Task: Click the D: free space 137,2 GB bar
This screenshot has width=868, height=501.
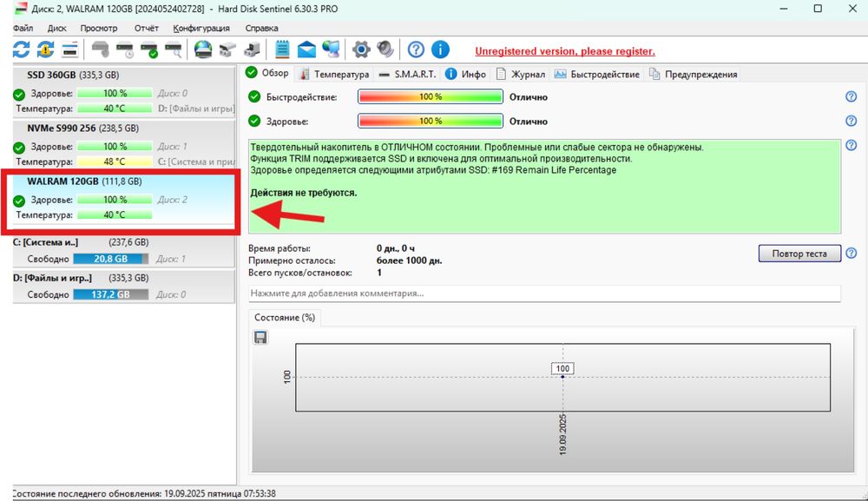Action: click(111, 294)
